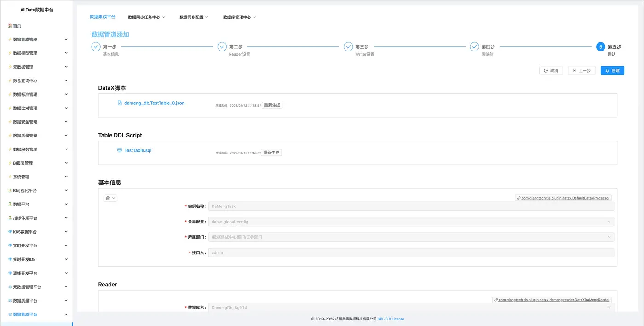Open dameng_db.TestTable_0.json link
The image size is (644, 326).
(154, 103)
